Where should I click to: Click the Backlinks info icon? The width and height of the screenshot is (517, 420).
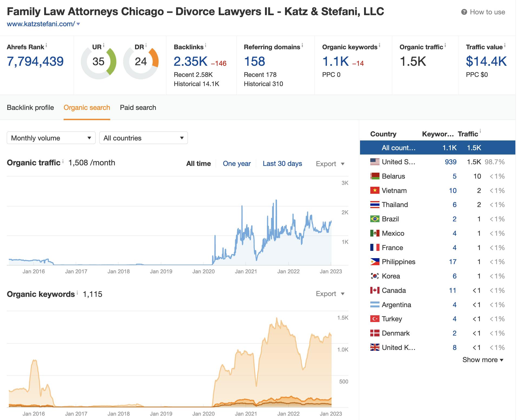206,45
